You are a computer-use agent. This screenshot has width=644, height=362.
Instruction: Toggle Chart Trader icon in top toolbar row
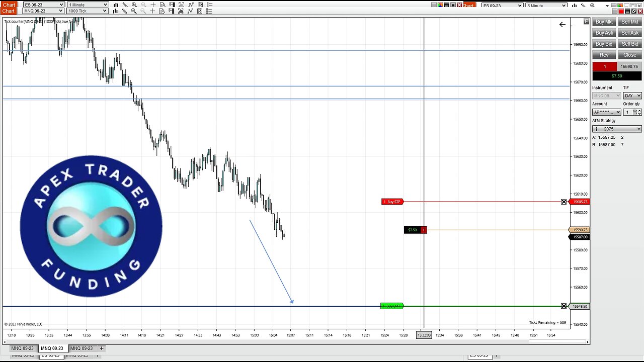point(172,5)
